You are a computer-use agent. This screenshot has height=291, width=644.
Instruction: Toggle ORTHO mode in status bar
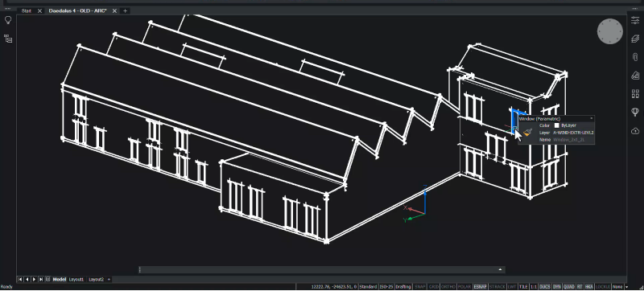448,287
